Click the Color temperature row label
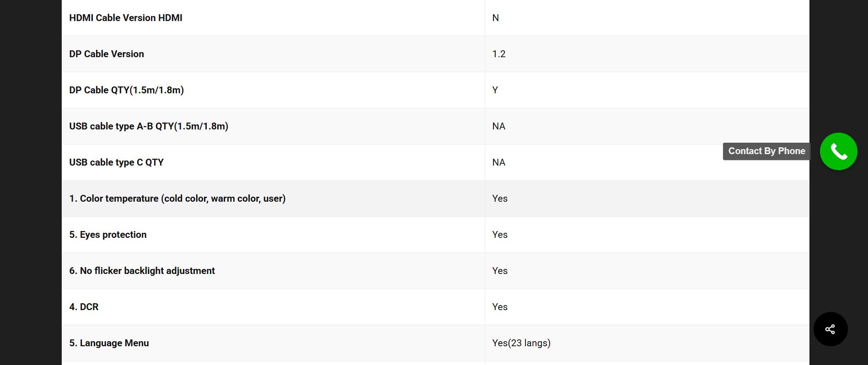Image resolution: width=868 pixels, height=365 pixels. click(x=177, y=199)
